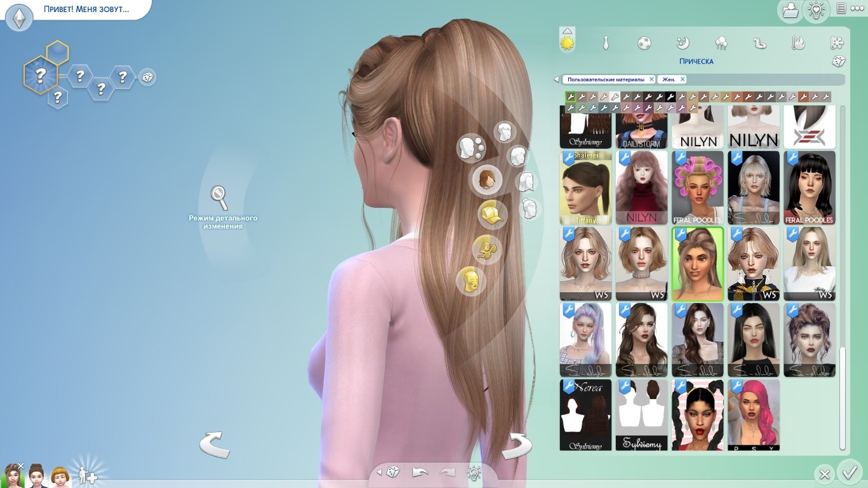Screen dimensions: 868x488
Task: Expand the randomize options arrow beside bottom dice
Action: click(x=380, y=472)
